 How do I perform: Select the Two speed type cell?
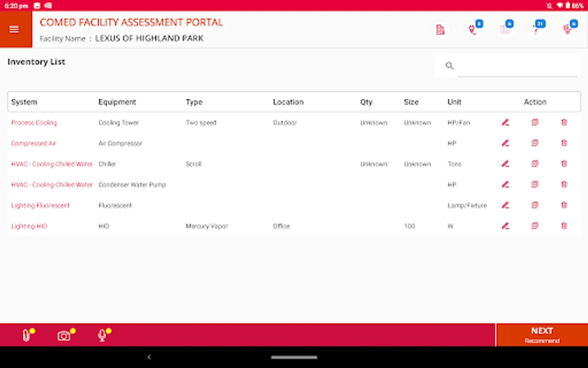pos(201,123)
